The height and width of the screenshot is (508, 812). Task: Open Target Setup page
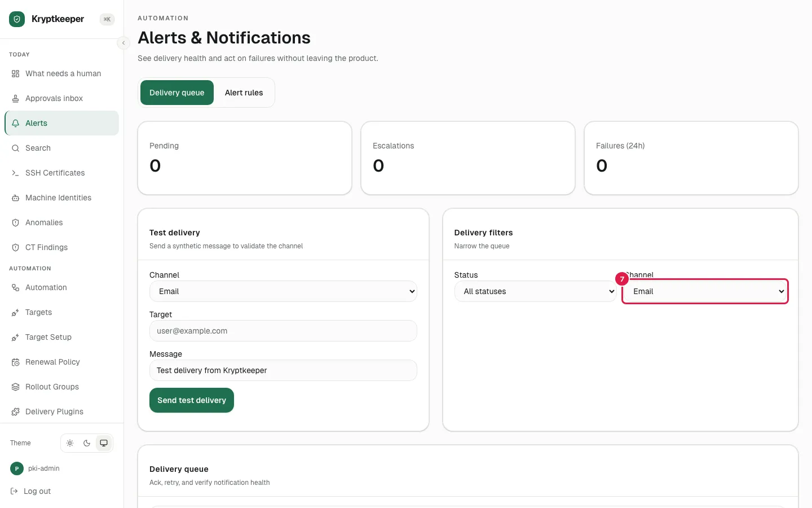point(62,337)
